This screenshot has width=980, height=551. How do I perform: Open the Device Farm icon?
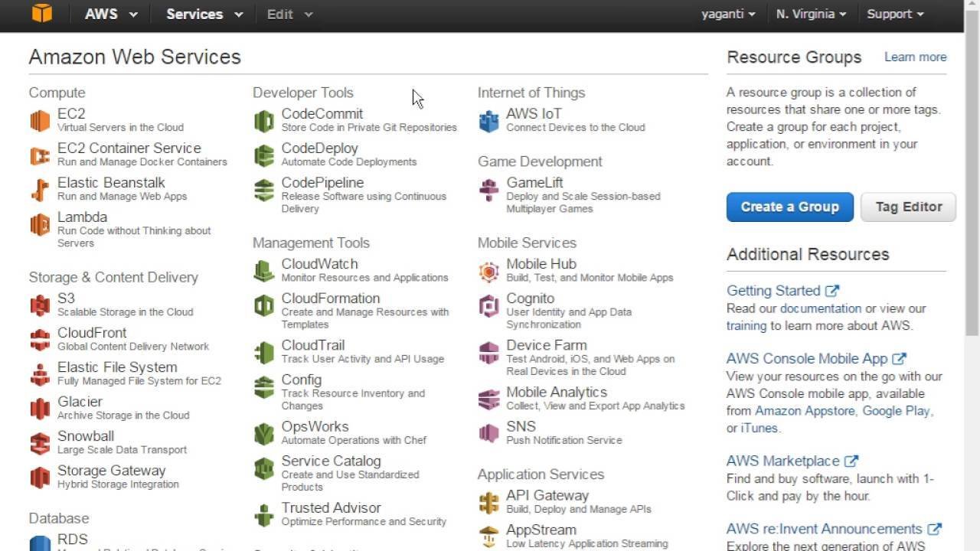pos(488,352)
